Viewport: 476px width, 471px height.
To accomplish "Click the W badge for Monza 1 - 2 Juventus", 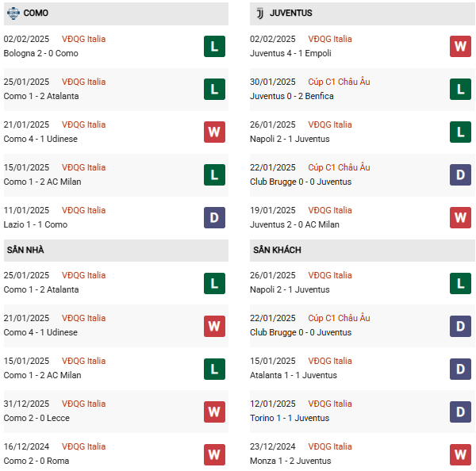I will (460, 454).
